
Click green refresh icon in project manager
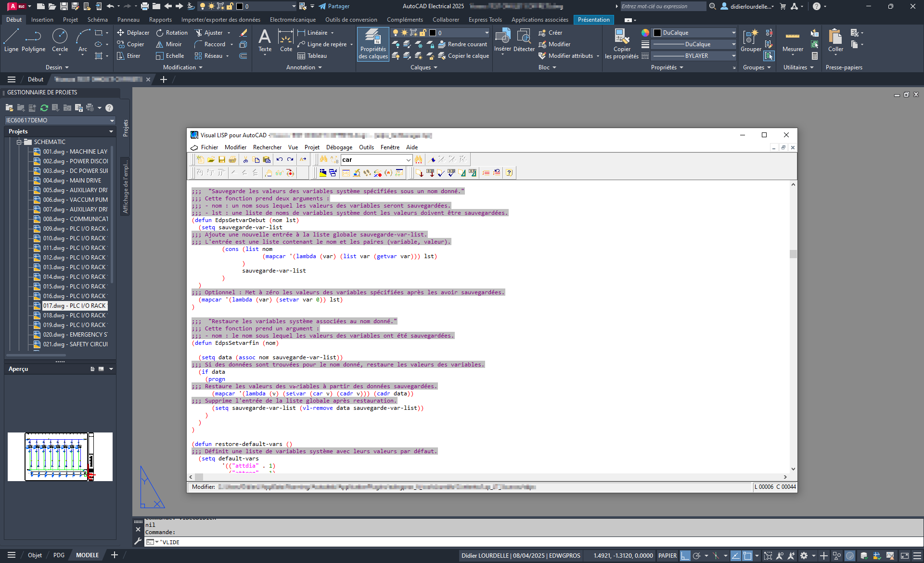(x=44, y=108)
